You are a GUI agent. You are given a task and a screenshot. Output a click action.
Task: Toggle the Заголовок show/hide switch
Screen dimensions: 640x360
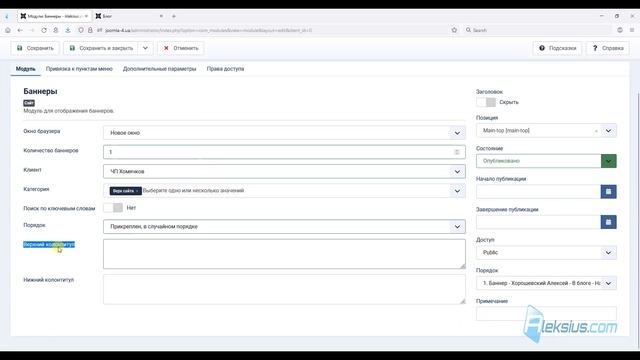tap(486, 102)
